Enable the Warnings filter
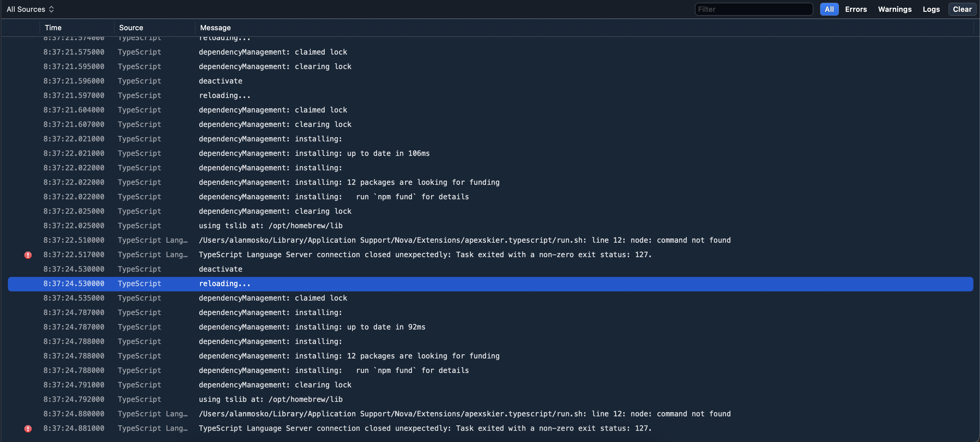Screen dimensions: 980x442 point(895,9)
